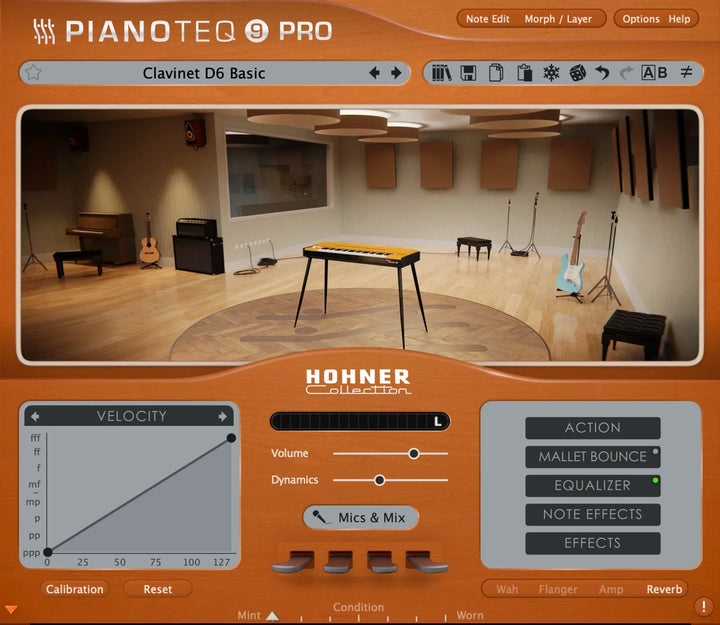Click the snowflake freeze parameters icon
The image size is (720, 625).
551,73
